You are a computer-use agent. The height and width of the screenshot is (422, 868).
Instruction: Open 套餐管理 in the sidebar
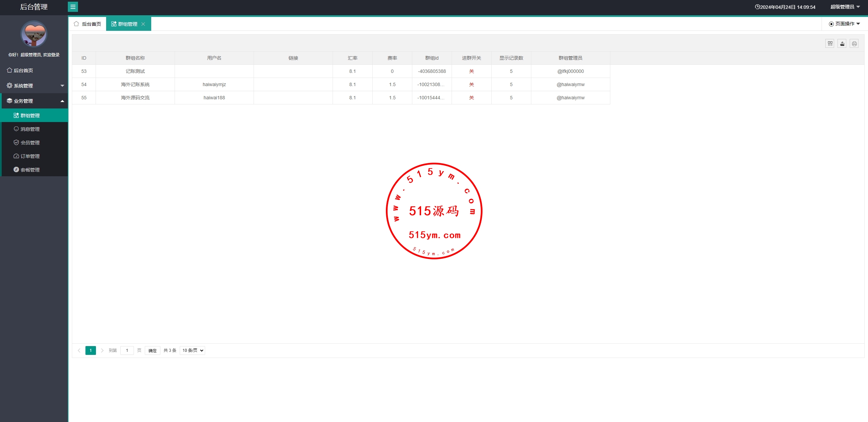point(30,170)
